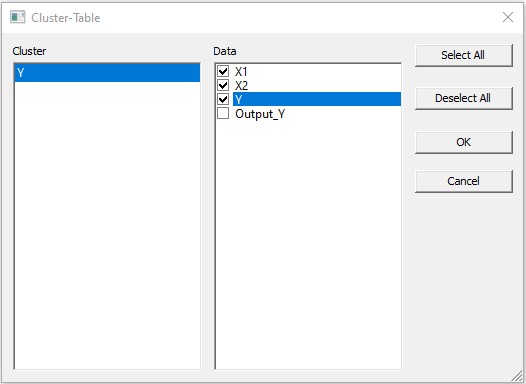Toggle the Y data checkbox
The height and width of the screenshot is (384, 526).
[223, 99]
